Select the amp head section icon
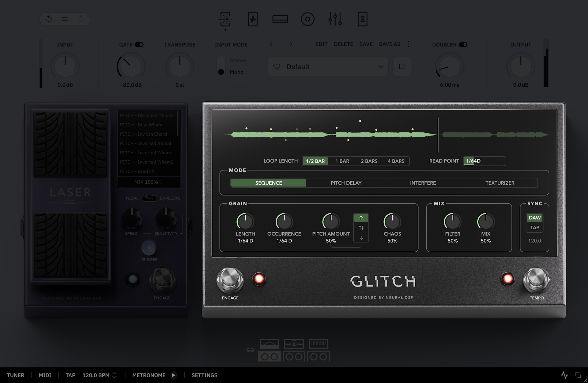 click(280, 19)
